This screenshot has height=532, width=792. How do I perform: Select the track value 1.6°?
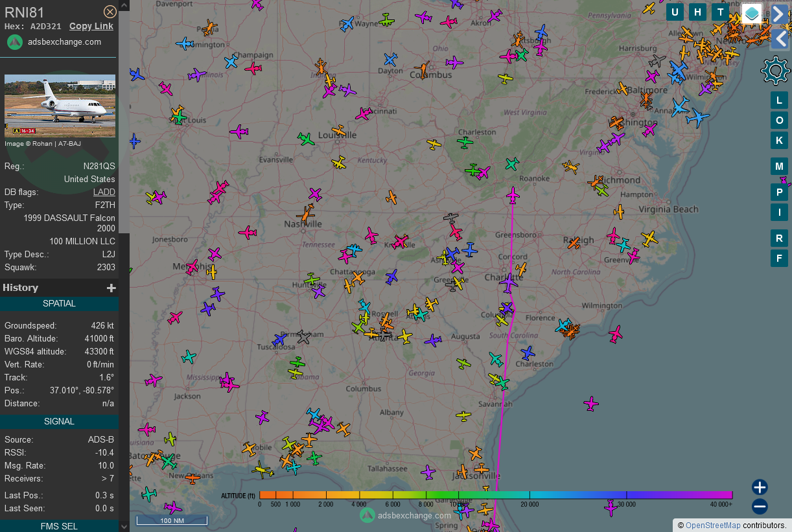point(107,377)
